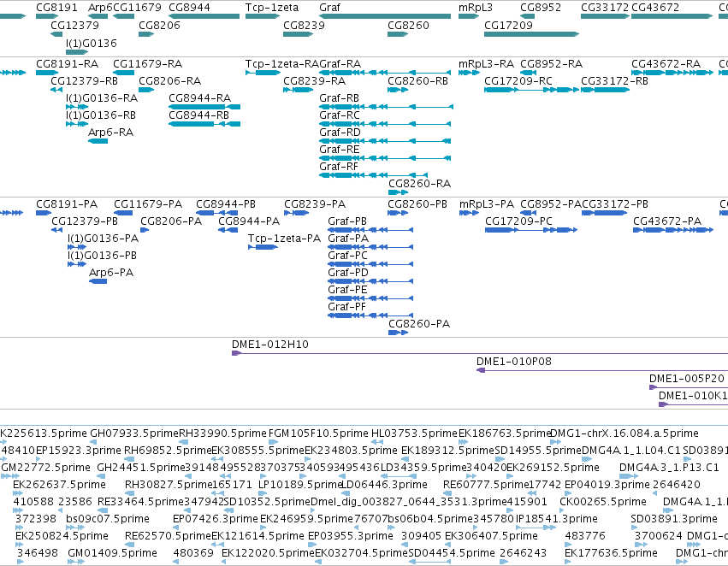
Task: Select the GH07933.5prime EST label
Action: 134,433
